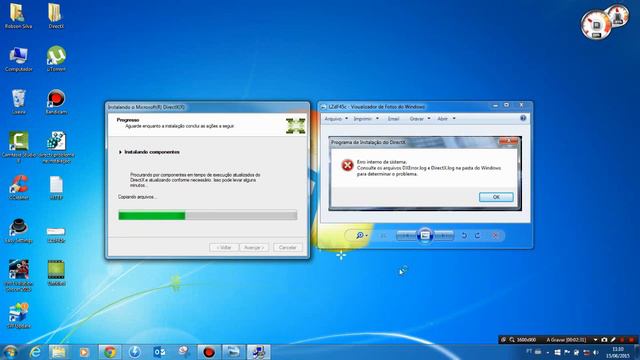The image size is (640, 360).
Task: Rotate image counterclockwise in Photo Viewer
Action: [x=464, y=236]
